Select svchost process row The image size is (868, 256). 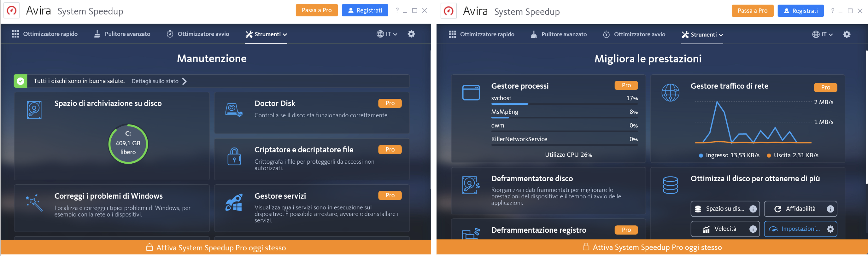coord(564,100)
